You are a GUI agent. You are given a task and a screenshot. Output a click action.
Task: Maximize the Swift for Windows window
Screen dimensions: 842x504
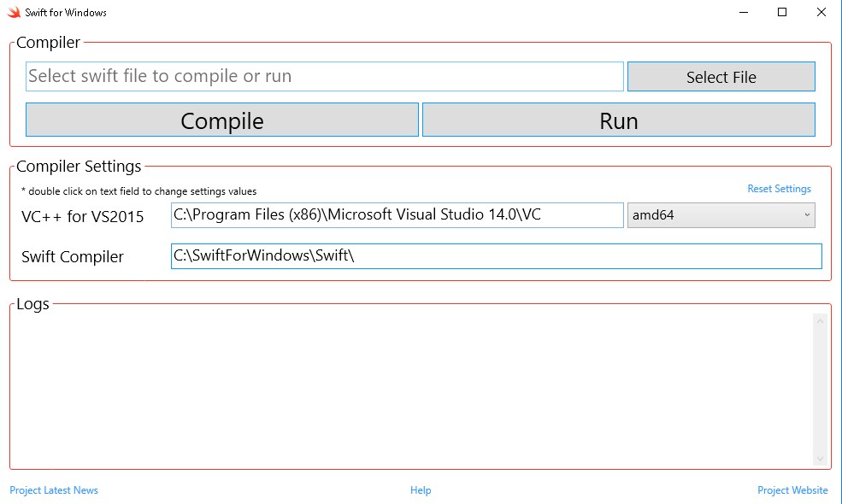pyautogui.click(x=782, y=12)
